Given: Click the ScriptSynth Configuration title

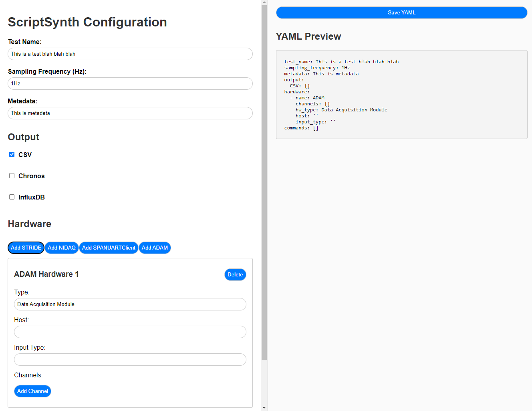Looking at the screenshot, I should click(x=87, y=22).
